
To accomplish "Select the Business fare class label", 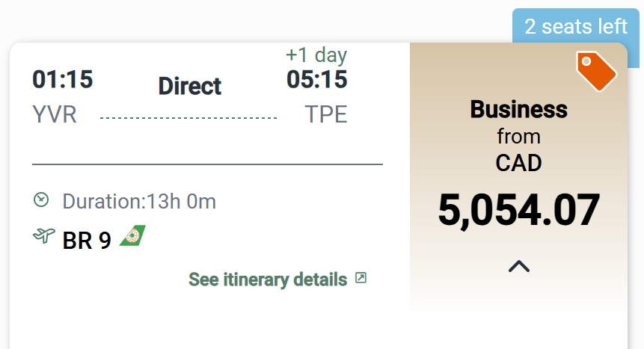I will pyautogui.click(x=518, y=109).
